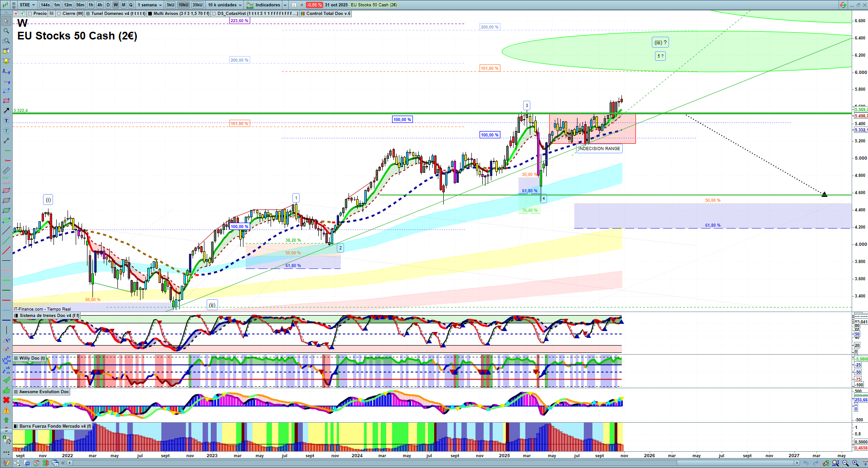Switch to the 144s timeframe
This screenshot has width=868, height=468.
[x=45, y=5]
